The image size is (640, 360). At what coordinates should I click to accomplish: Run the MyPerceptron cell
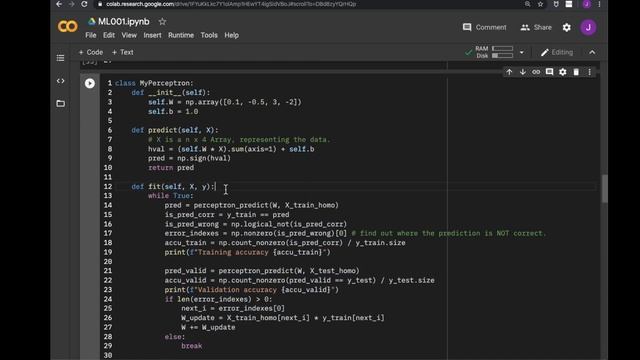(x=90, y=83)
